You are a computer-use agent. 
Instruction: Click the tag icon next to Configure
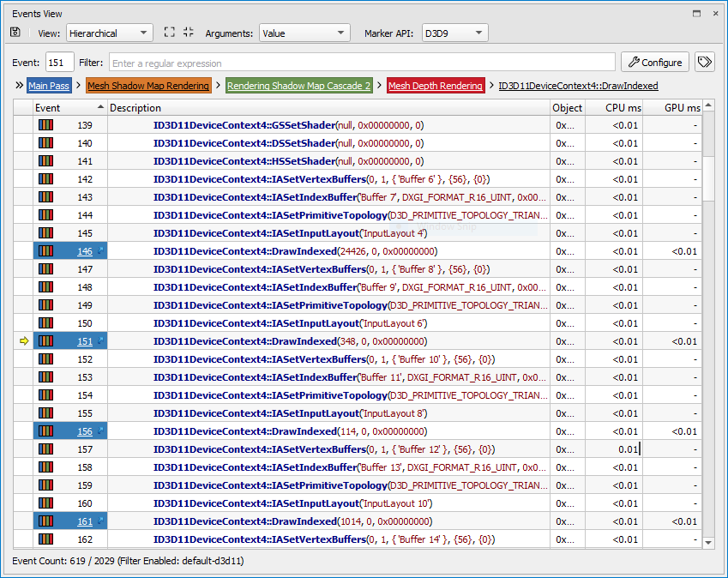pyautogui.click(x=704, y=63)
